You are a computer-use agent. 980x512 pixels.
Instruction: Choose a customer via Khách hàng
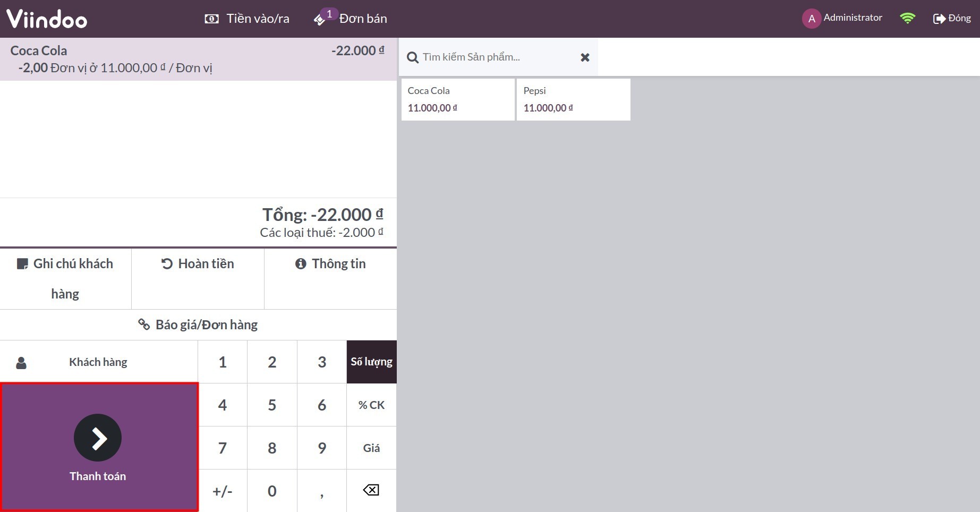pos(98,362)
